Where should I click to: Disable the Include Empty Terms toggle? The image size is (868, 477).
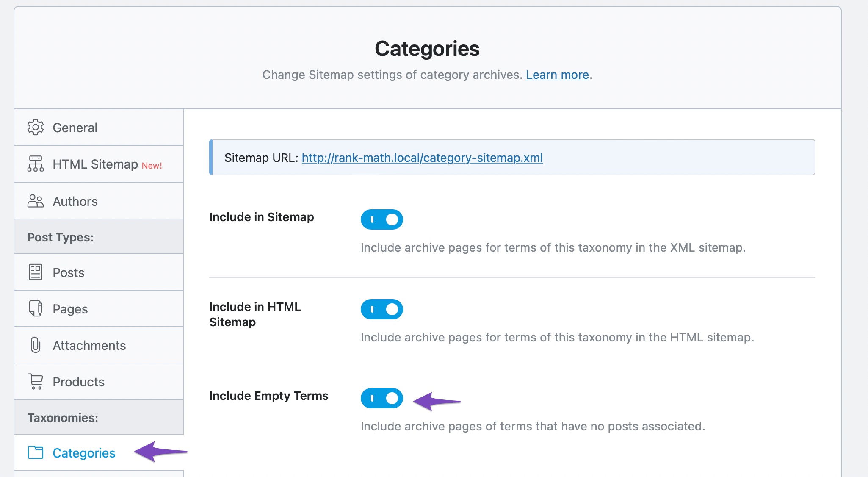pos(382,398)
